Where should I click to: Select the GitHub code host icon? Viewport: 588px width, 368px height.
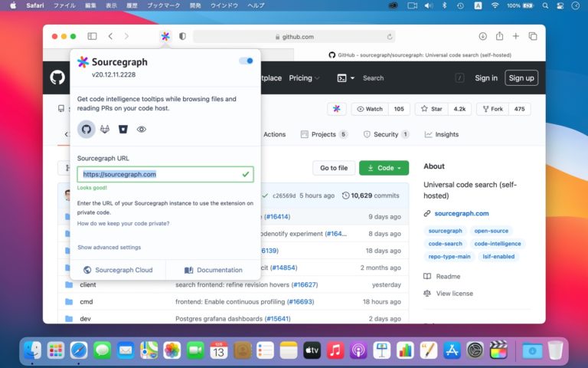[x=87, y=129]
